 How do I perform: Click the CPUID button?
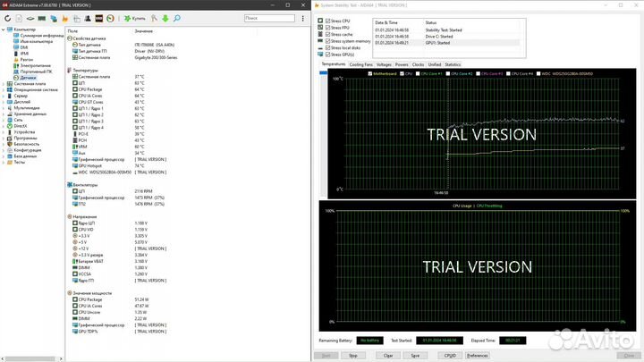tap(450, 356)
